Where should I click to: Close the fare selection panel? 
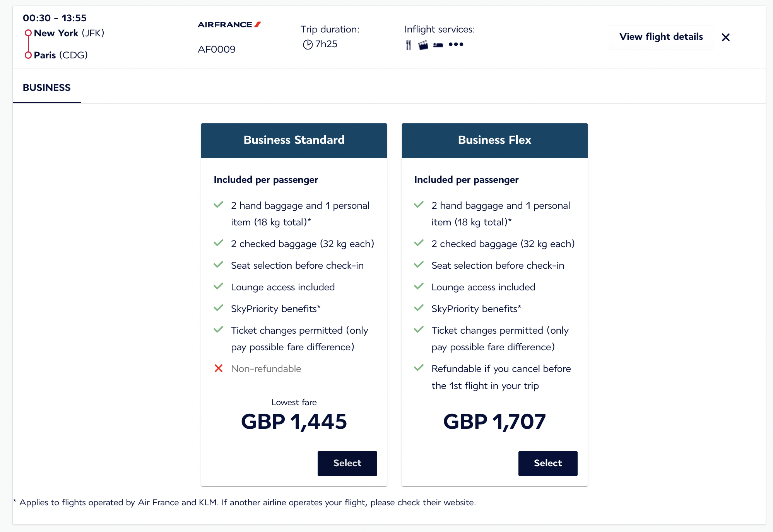(x=725, y=37)
